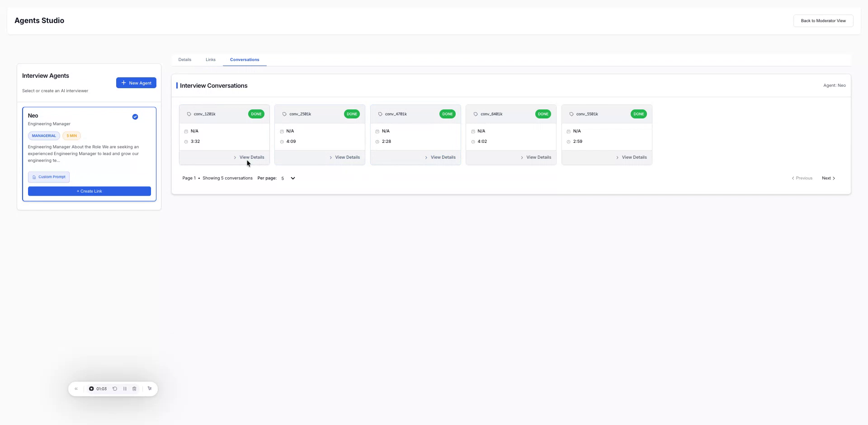Select the pointer cursor icon in the recorder toolbar

(x=149, y=388)
